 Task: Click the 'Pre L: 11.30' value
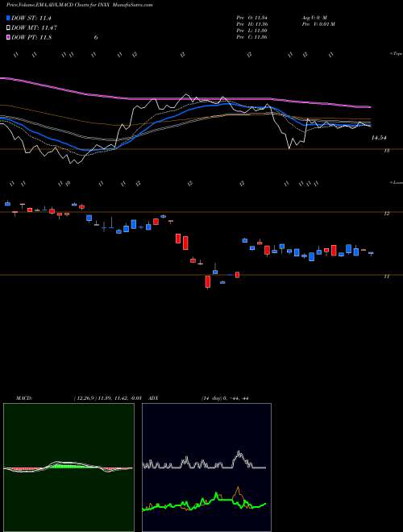(252, 31)
